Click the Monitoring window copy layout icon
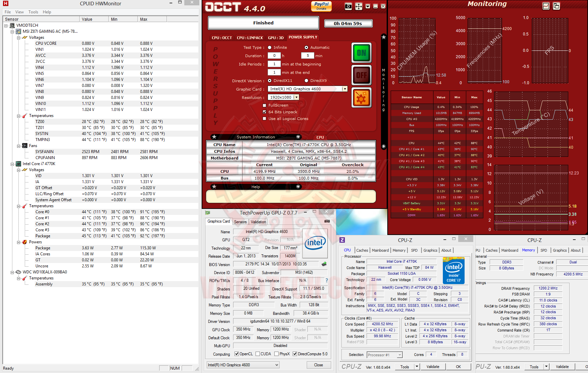The width and height of the screenshot is (588, 373). [x=556, y=6]
